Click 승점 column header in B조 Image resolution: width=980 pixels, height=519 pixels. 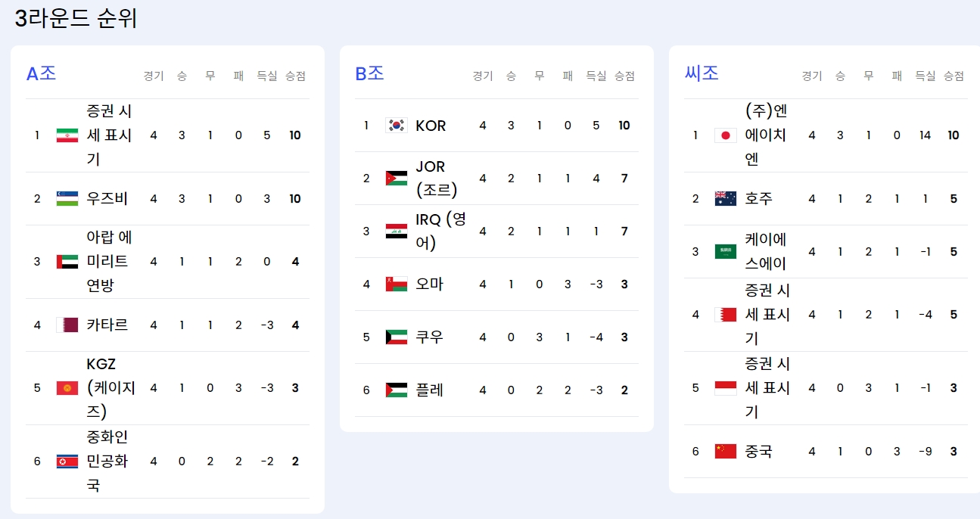click(624, 76)
